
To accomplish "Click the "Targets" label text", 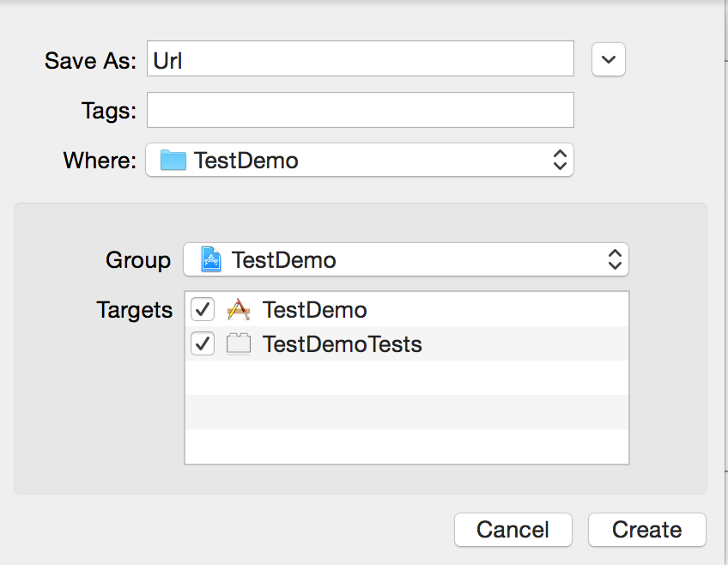I will pos(134,310).
